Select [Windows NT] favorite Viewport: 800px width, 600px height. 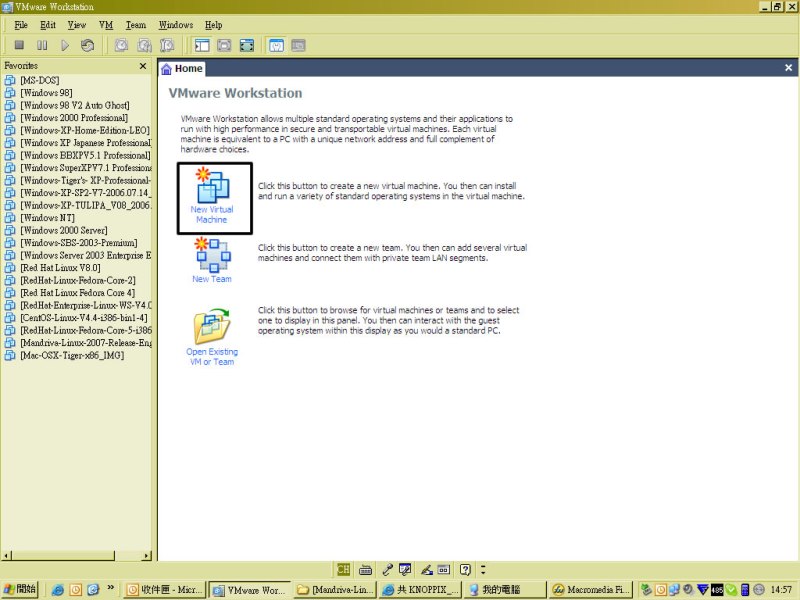coord(47,217)
